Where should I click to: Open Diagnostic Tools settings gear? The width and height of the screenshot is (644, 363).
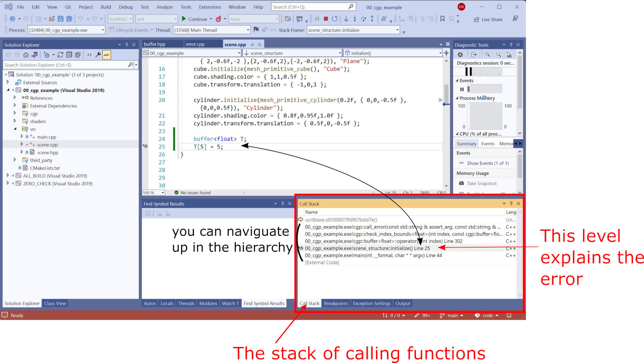[x=460, y=55]
